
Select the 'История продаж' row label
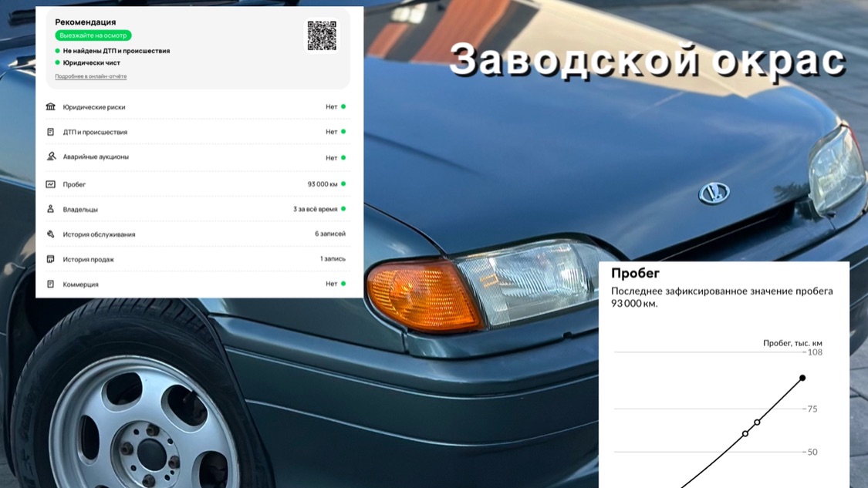89,260
